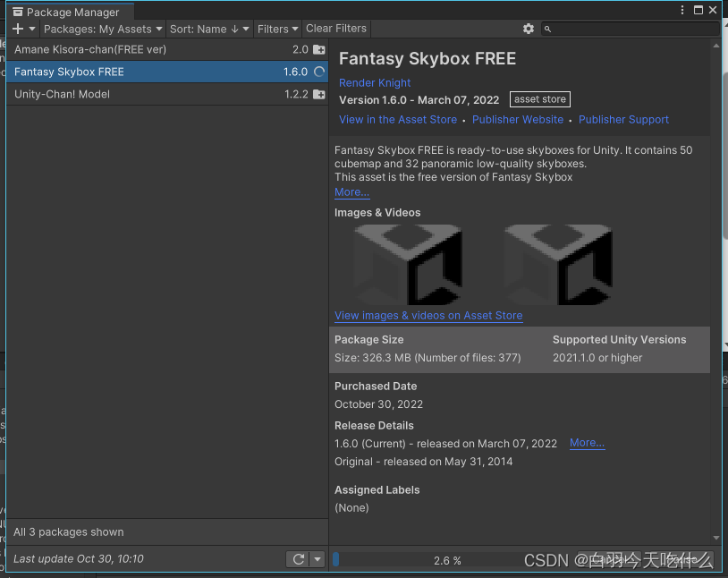Image resolution: width=728 pixels, height=578 pixels.
Task: Click the details scrollbar down arrow
Action: [x=716, y=538]
